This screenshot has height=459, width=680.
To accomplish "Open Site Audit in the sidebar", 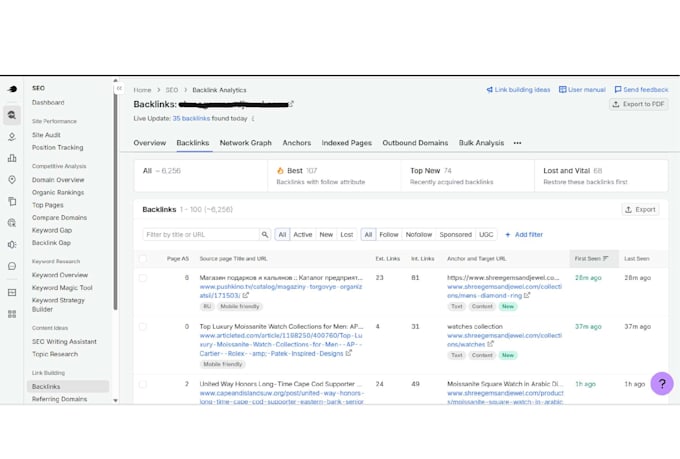I will point(46,135).
